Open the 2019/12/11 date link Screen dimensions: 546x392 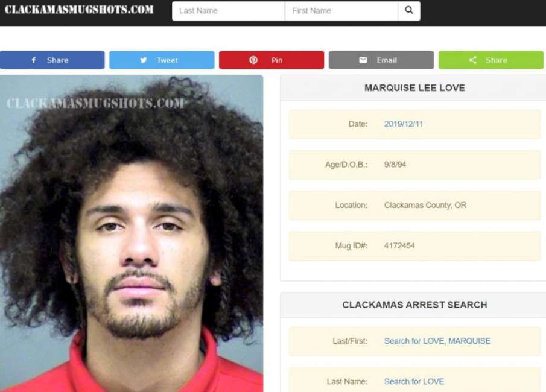404,124
